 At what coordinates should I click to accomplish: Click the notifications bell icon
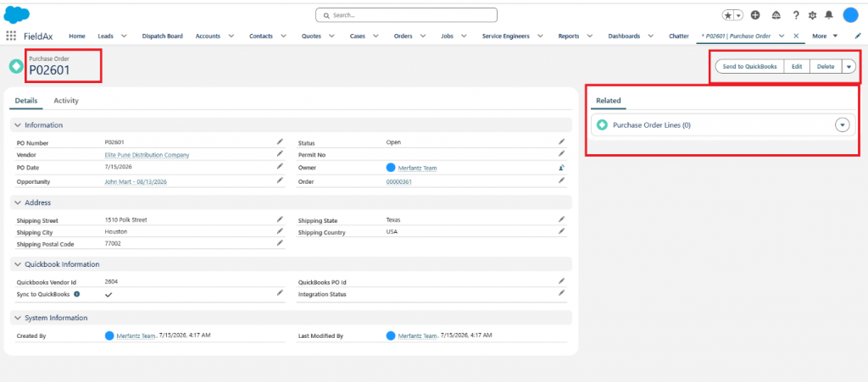(x=829, y=15)
